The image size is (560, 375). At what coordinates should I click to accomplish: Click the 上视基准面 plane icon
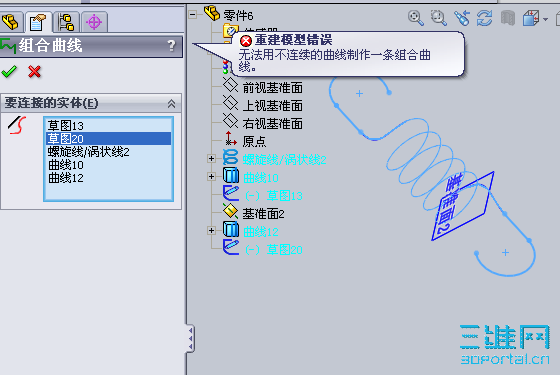pos(231,103)
